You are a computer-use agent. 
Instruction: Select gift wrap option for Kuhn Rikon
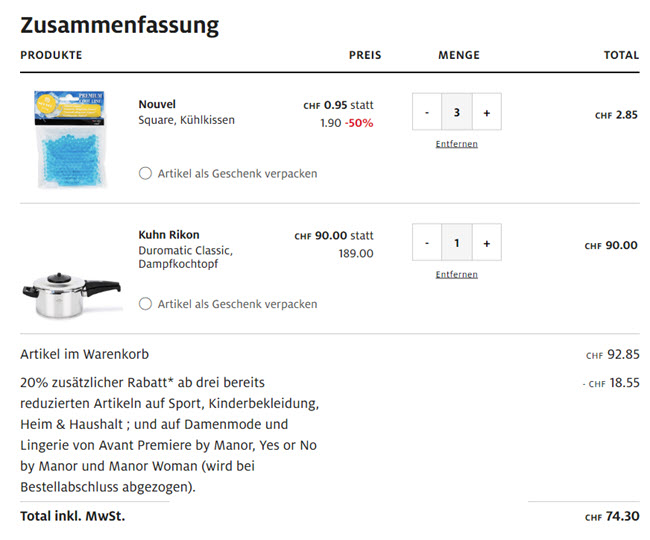(x=146, y=304)
